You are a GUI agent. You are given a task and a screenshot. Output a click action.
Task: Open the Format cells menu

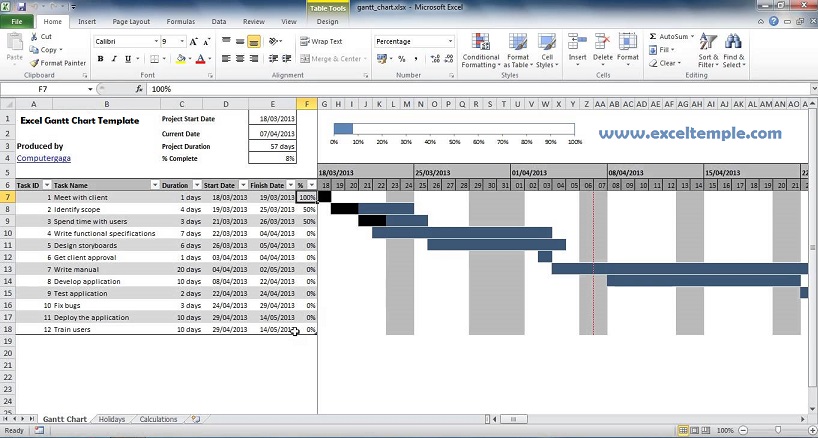coord(628,51)
